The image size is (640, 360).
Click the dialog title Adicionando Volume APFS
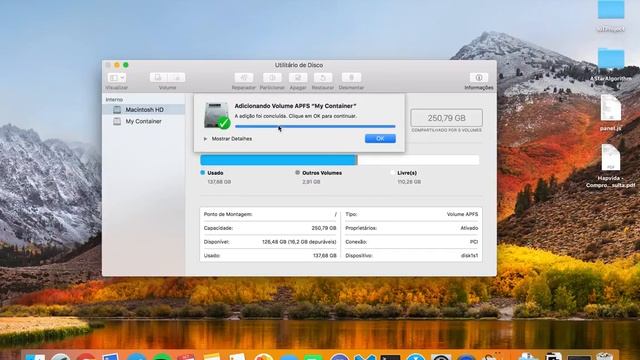pos(296,106)
